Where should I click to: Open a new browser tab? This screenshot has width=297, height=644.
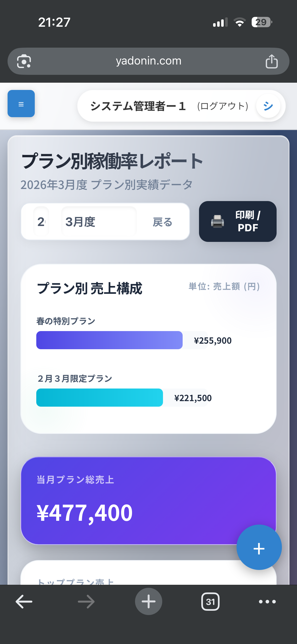(x=148, y=602)
